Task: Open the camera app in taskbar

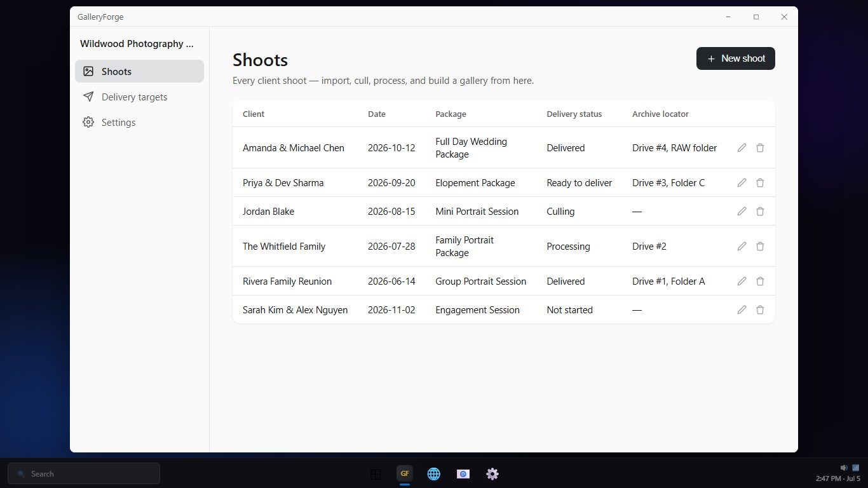Action: click(463, 474)
